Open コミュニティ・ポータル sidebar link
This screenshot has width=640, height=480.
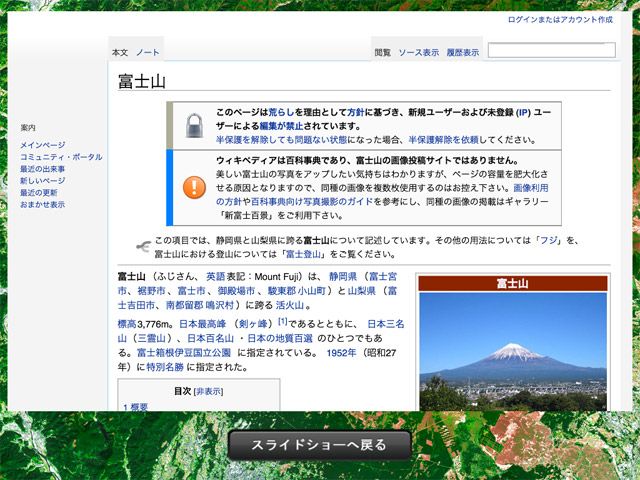(61, 157)
